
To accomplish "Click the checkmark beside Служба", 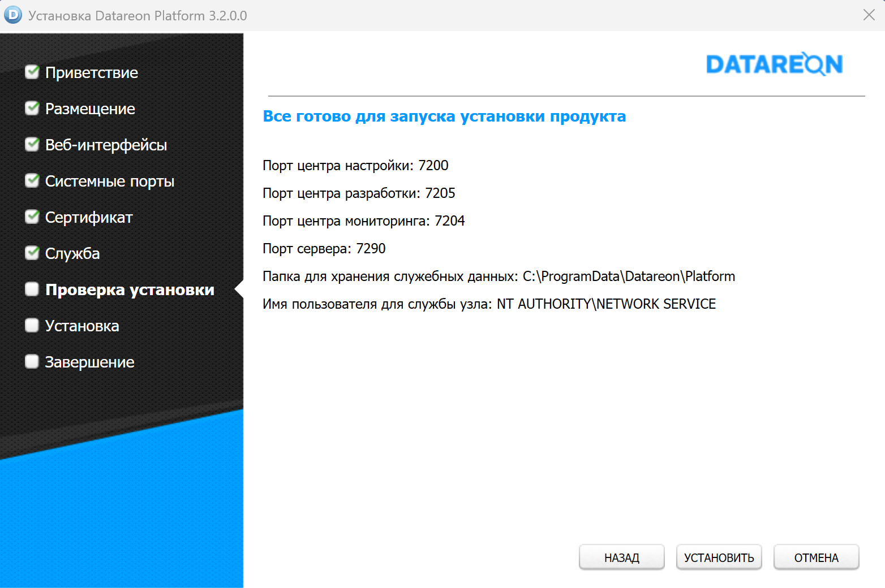I will (32, 253).
